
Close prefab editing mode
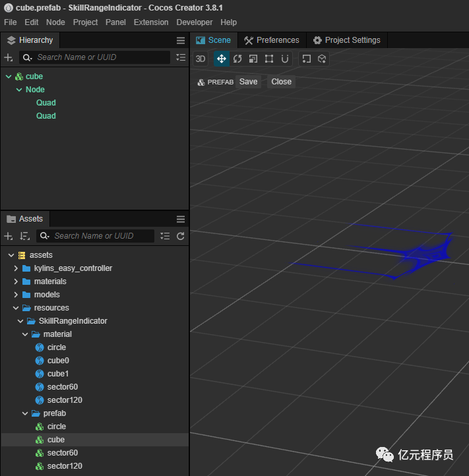pos(281,82)
